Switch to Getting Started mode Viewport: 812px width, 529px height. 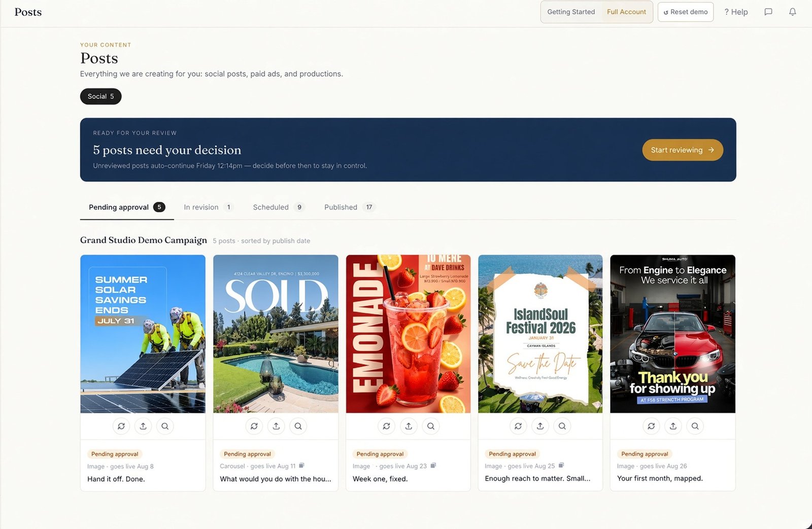571,12
